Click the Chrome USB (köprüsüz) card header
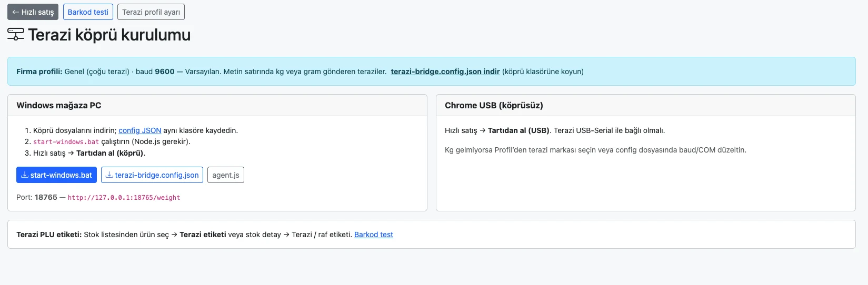868x285 pixels. click(x=646, y=105)
